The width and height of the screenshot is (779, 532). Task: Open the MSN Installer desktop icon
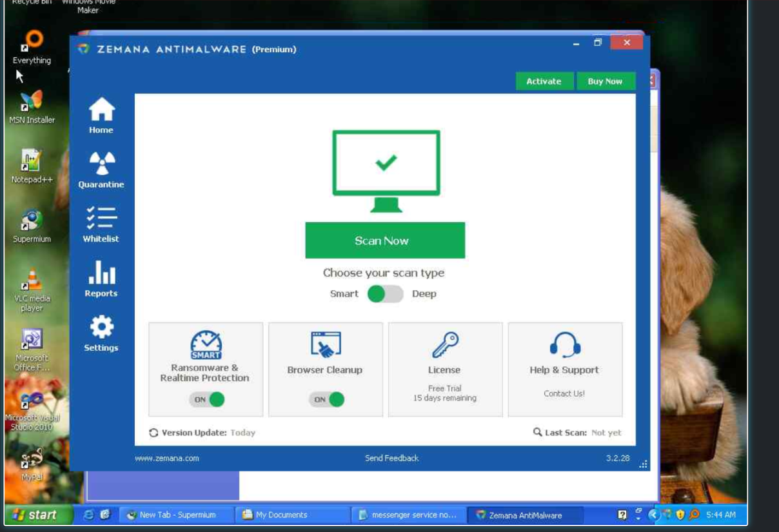tap(32, 107)
